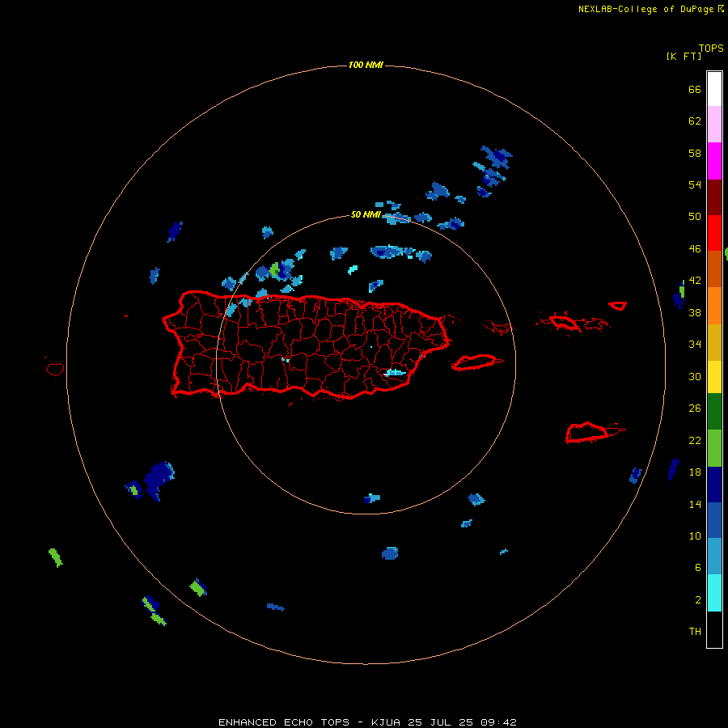Pick the gold mustard legend swatch

[x=714, y=342]
